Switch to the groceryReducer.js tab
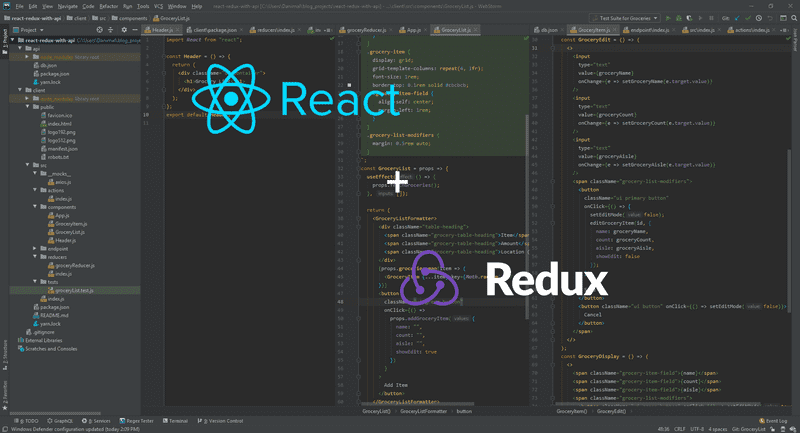This screenshot has width=800, height=433. 366,30
